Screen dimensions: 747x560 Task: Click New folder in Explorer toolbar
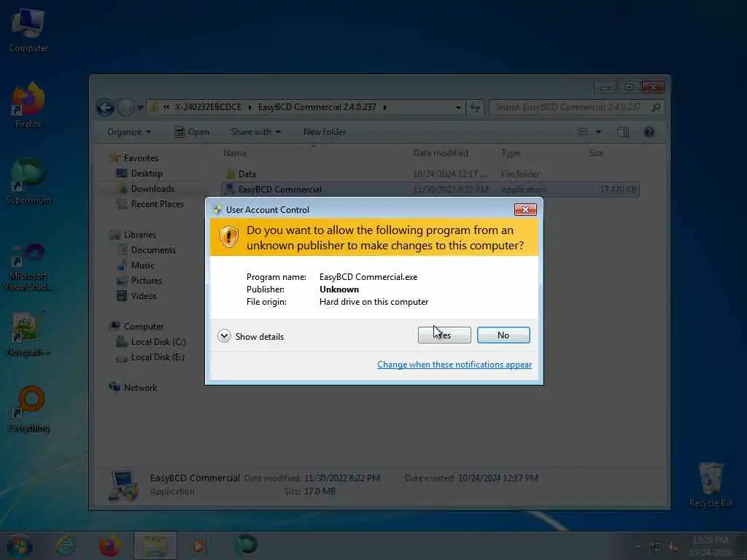pyautogui.click(x=325, y=132)
